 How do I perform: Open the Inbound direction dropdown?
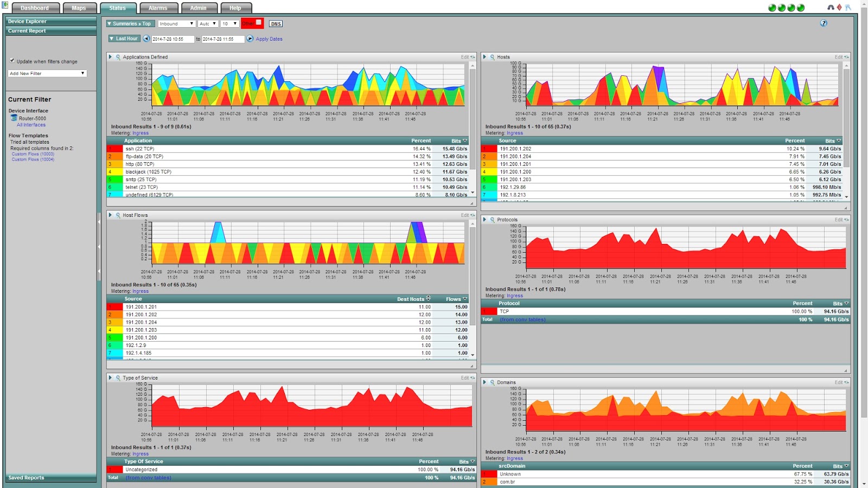tap(176, 23)
